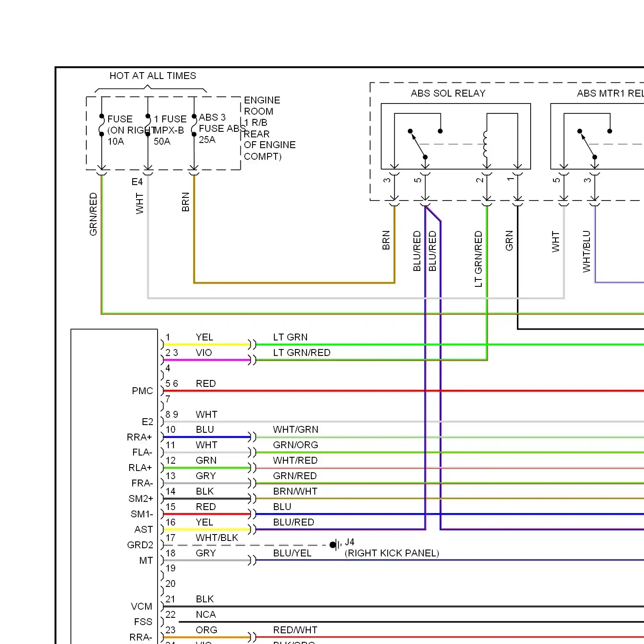Screen dimensions: 644x644
Task: Click the coil symbol in ABS SOL RELAY
Action: pyautogui.click(x=486, y=144)
